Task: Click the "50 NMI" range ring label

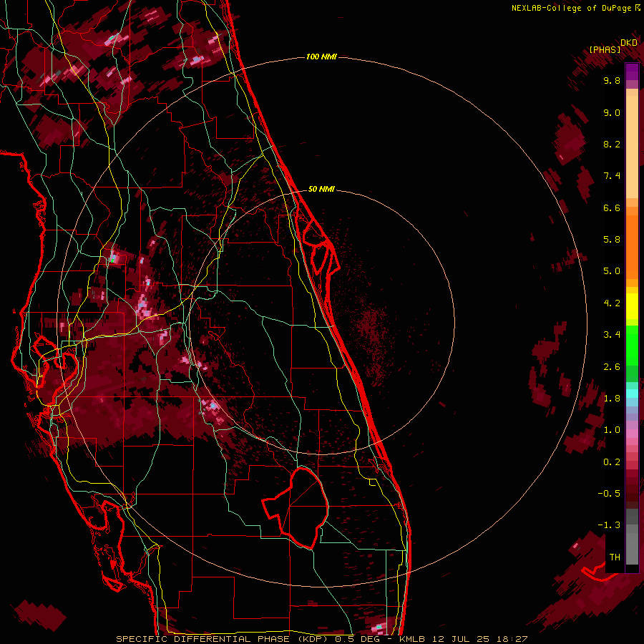Action: [321, 189]
